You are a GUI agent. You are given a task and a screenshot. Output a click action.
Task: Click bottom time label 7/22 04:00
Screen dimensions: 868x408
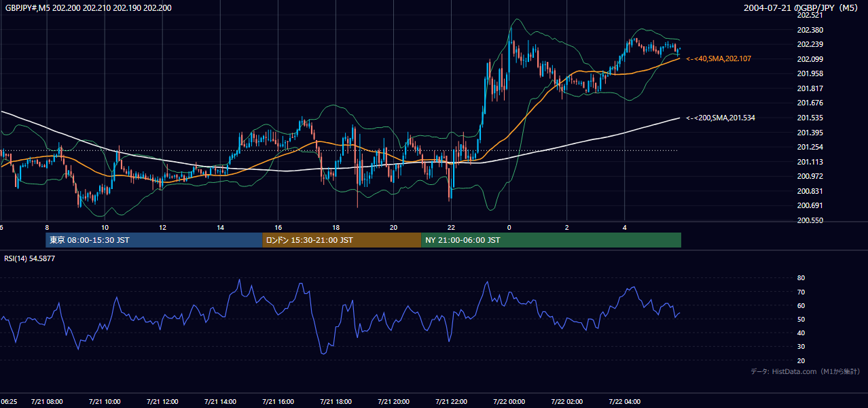click(625, 402)
